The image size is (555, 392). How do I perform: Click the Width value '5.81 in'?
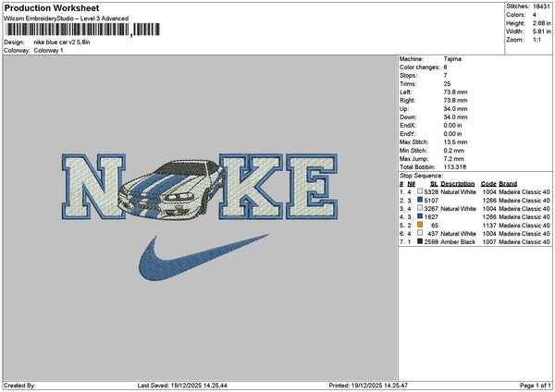coord(541,31)
